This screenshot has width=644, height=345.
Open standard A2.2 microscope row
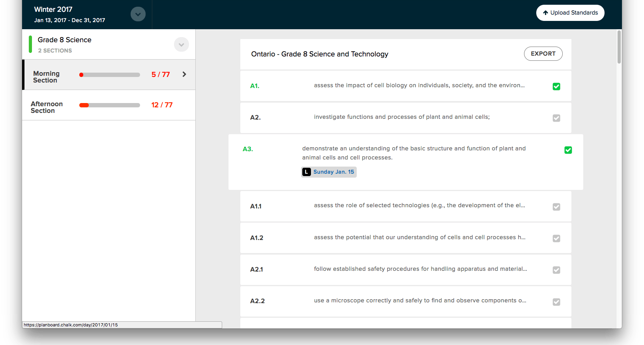[x=406, y=301]
